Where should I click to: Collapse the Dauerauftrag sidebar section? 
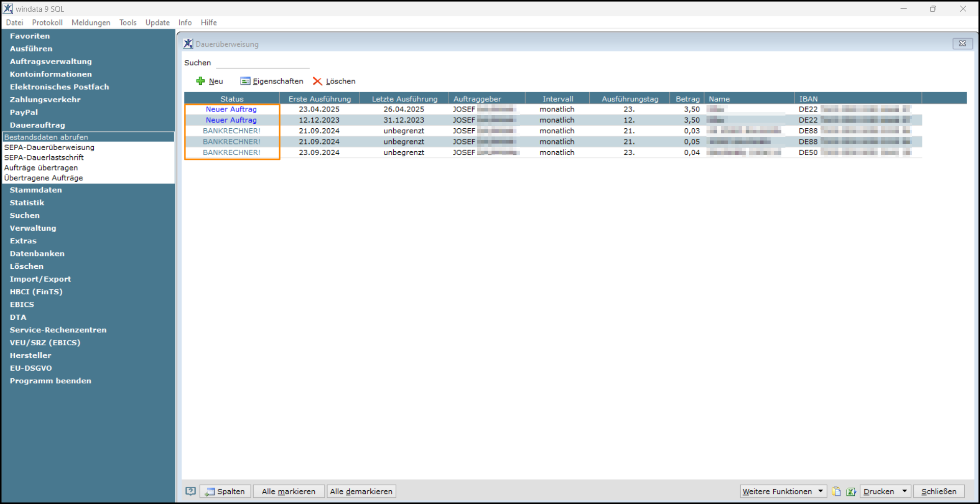coord(37,125)
